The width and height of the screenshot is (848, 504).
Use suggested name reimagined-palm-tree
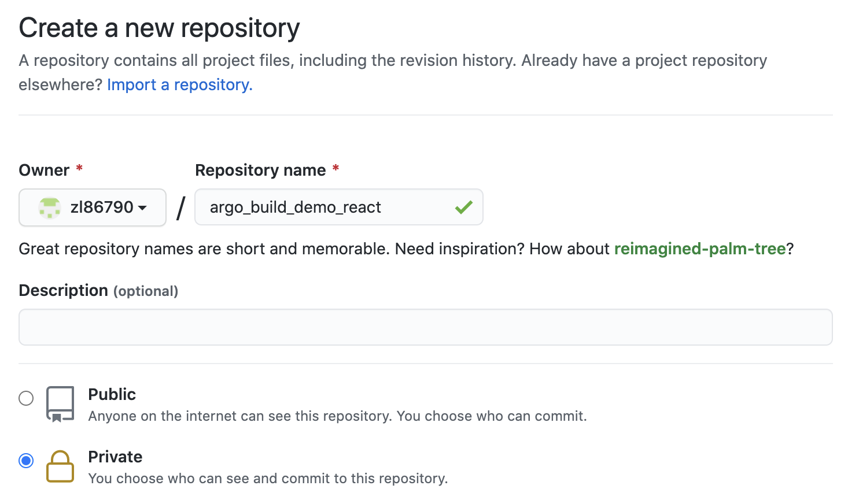[x=700, y=249]
